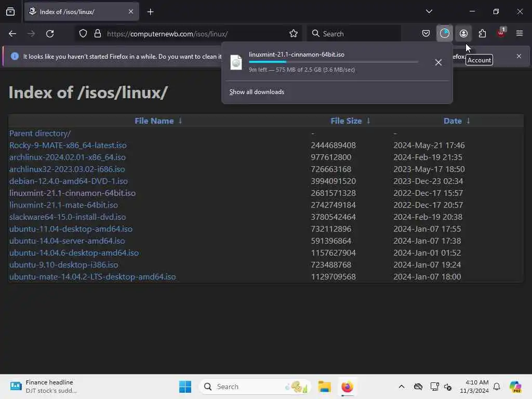The width and height of the screenshot is (532, 399).
Task: Open the Firefox application menu
Action: (x=520, y=33)
